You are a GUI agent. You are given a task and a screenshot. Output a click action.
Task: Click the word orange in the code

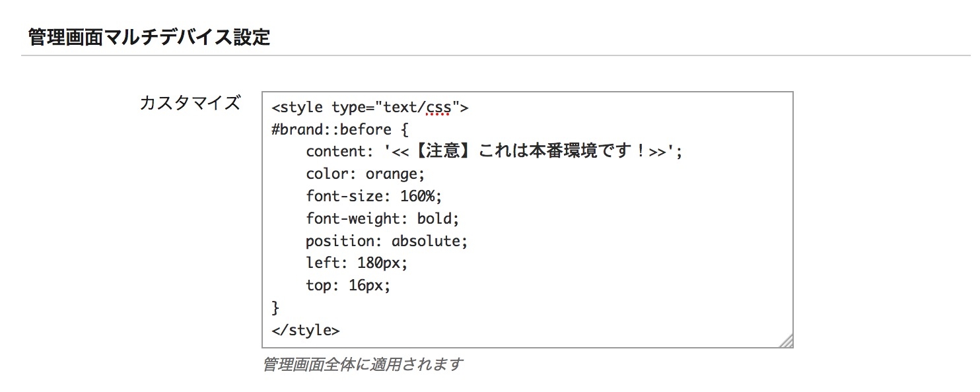pyautogui.click(x=392, y=174)
